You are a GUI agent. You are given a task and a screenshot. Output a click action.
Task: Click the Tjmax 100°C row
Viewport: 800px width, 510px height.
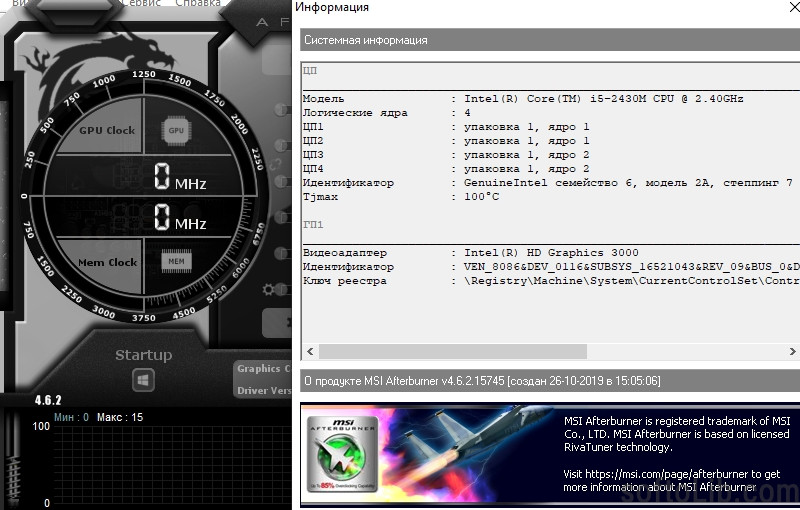pyautogui.click(x=401, y=197)
